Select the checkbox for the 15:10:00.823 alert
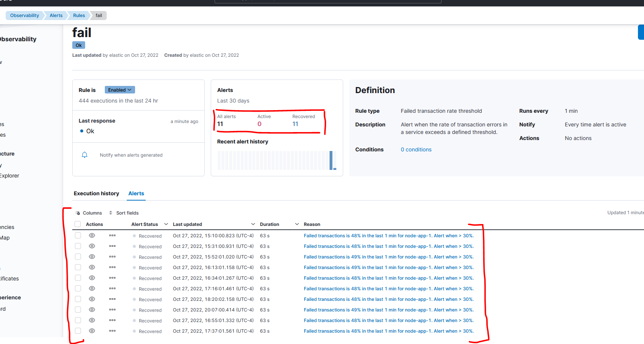The image size is (644, 344). (x=78, y=235)
